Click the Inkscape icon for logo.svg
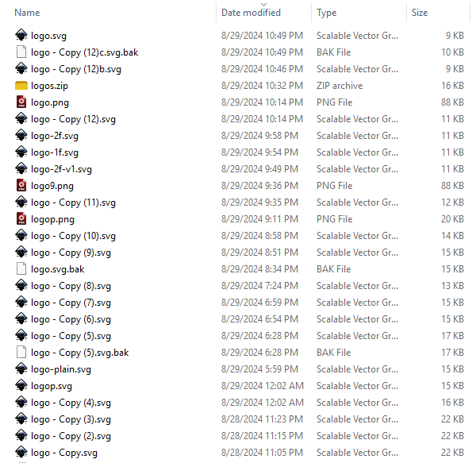This screenshot has width=476, height=463. (21, 35)
